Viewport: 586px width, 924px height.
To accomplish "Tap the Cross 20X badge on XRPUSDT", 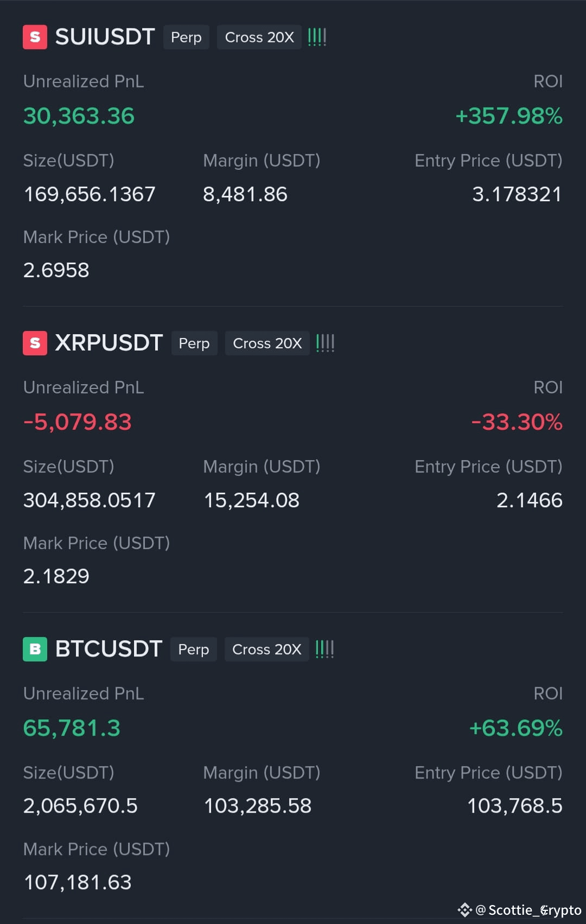I will tap(267, 343).
